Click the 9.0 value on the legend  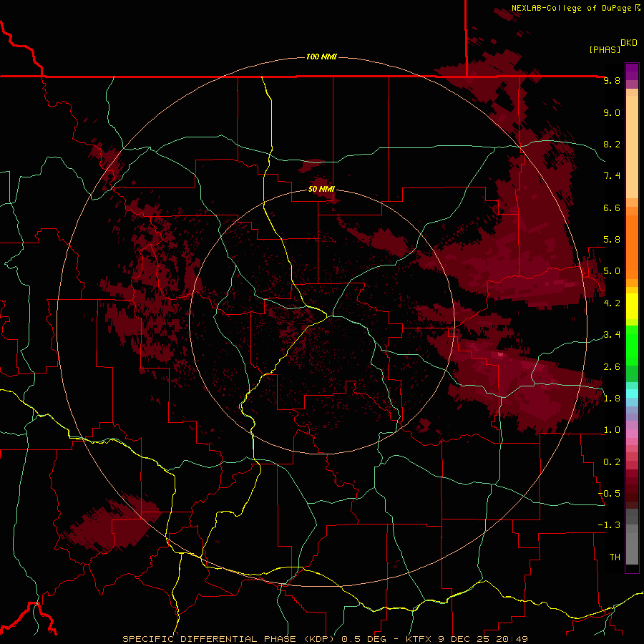(x=612, y=112)
